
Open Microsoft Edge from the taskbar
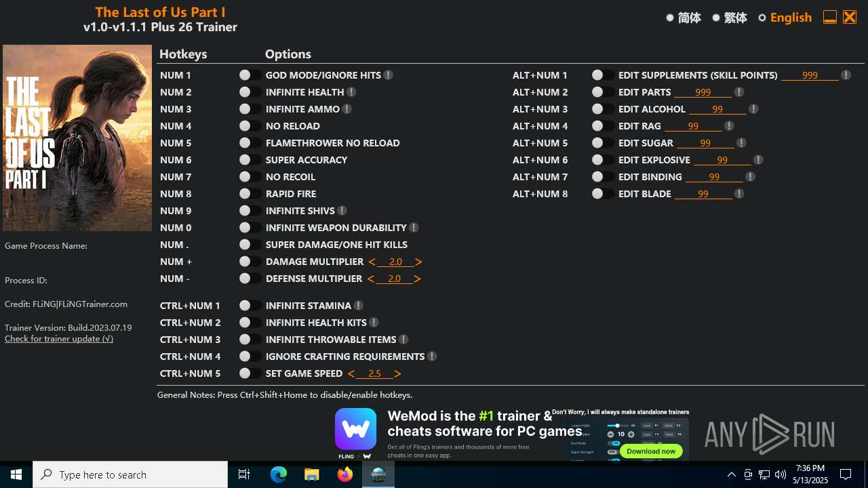click(279, 474)
